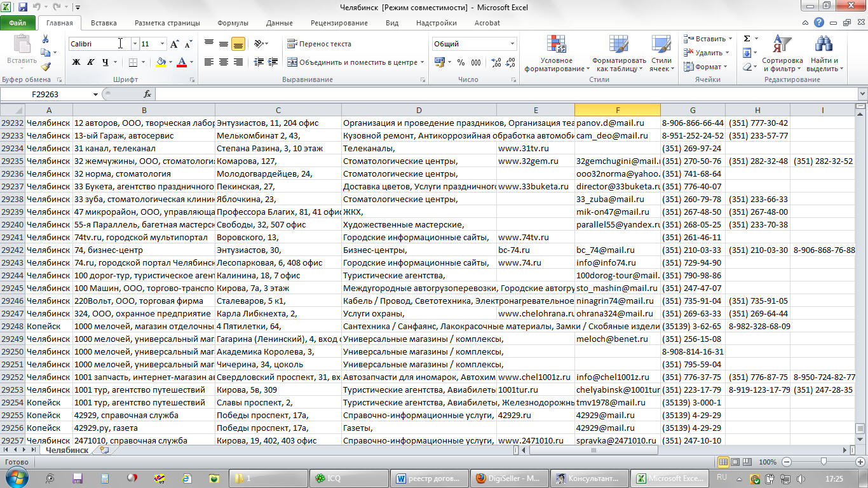This screenshot has height=488, width=868.
Task: Click the Windows Start button
Action: (x=16, y=478)
